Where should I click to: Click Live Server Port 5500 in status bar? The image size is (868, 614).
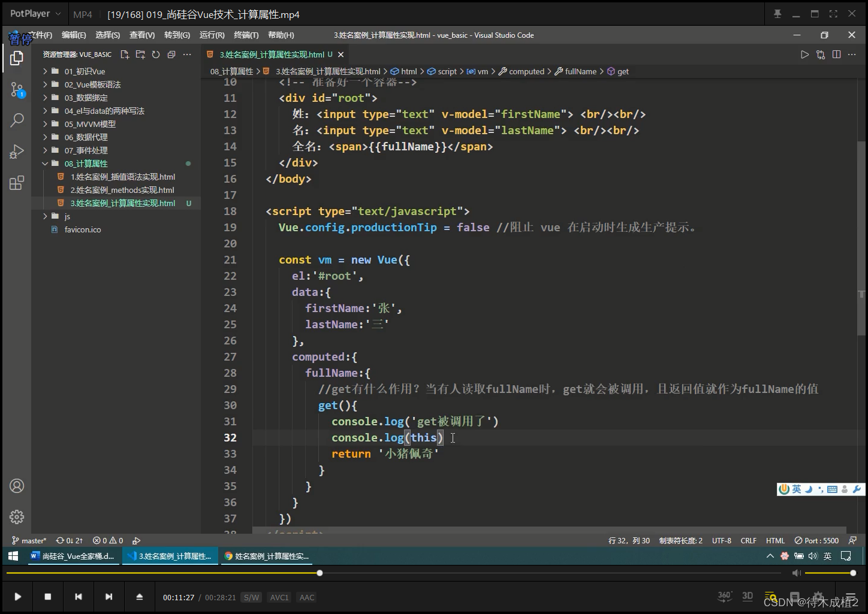pos(816,540)
